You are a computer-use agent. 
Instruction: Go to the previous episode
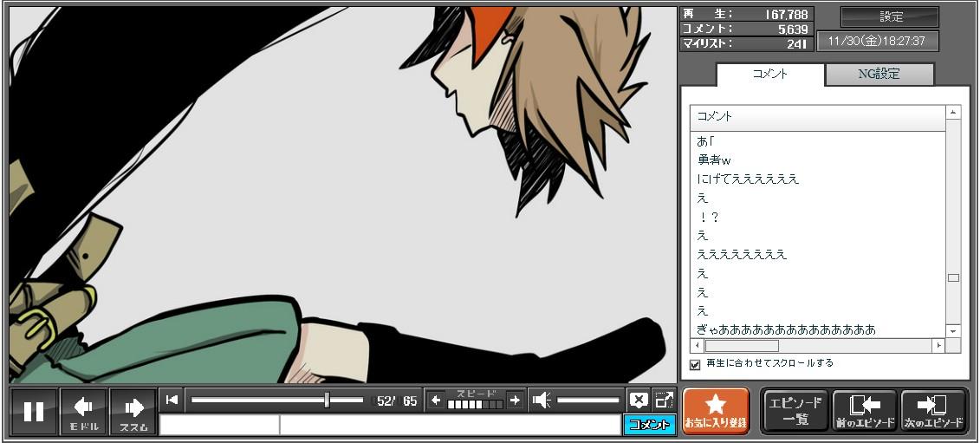[864, 411]
